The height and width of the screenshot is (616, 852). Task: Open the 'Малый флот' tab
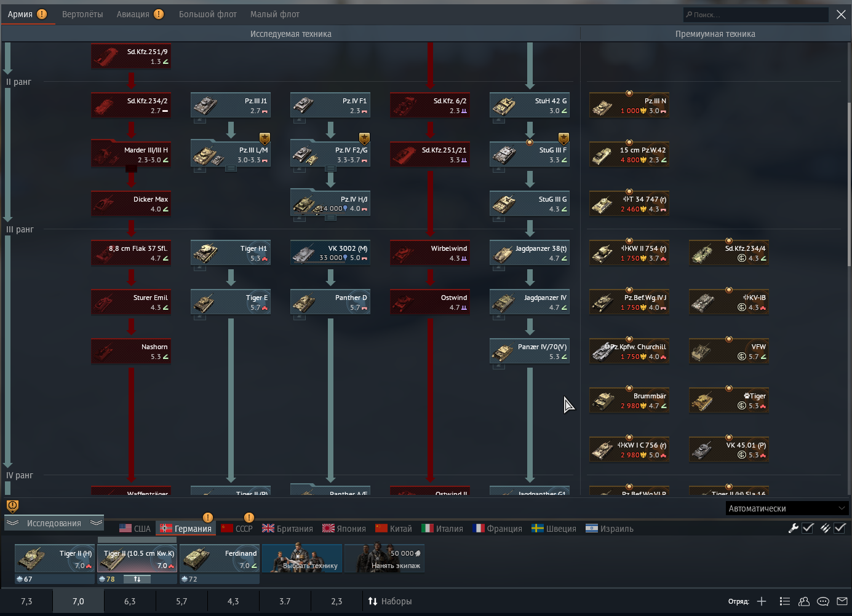point(275,14)
